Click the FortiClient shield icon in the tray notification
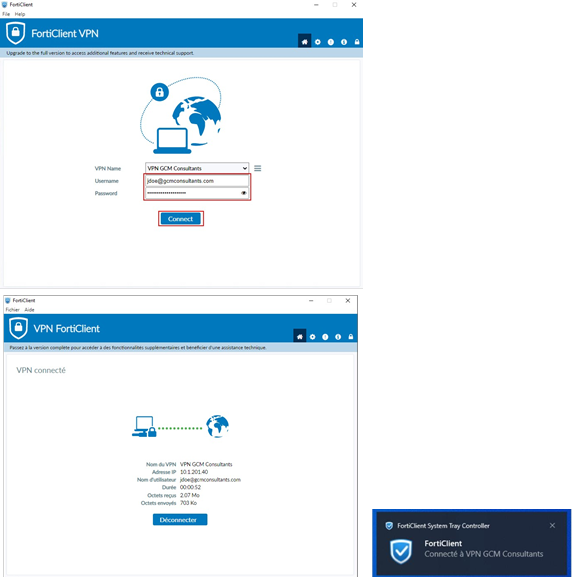Screen dimensions: 572x579 point(401,551)
